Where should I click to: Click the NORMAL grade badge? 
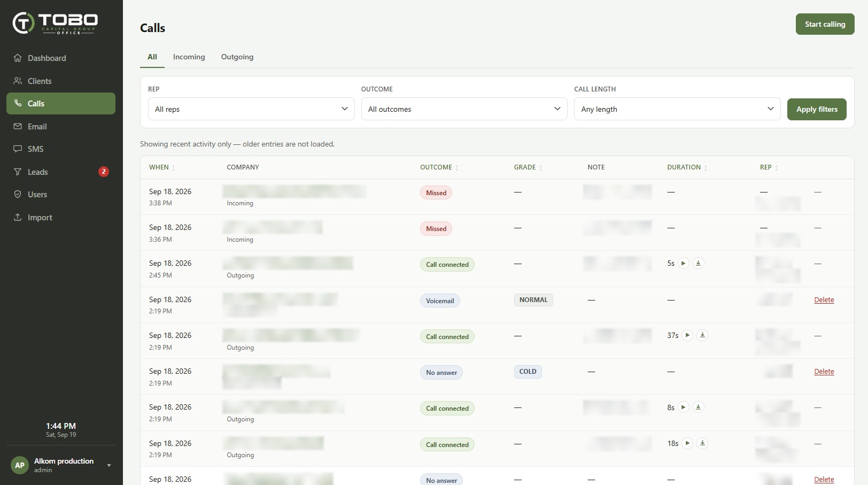click(x=533, y=300)
